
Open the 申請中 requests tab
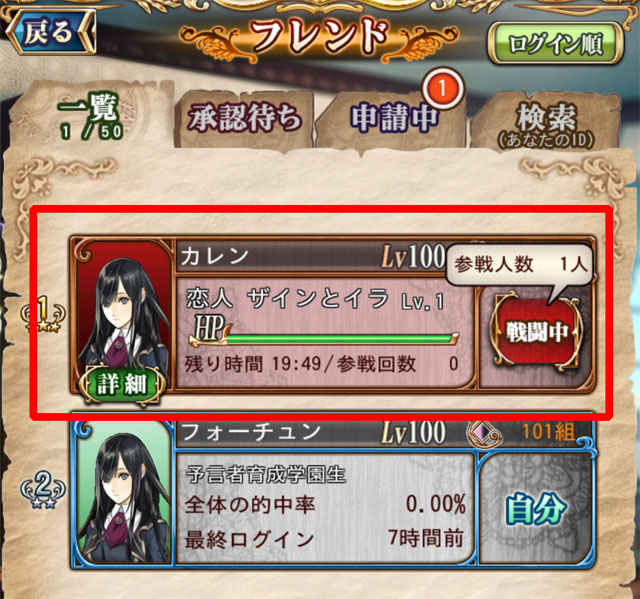394,118
